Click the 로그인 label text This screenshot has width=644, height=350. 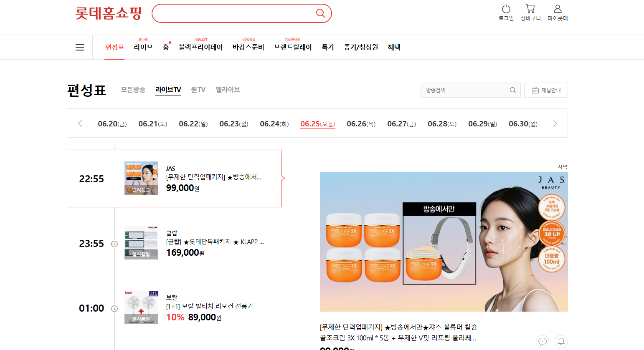(x=506, y=18)
